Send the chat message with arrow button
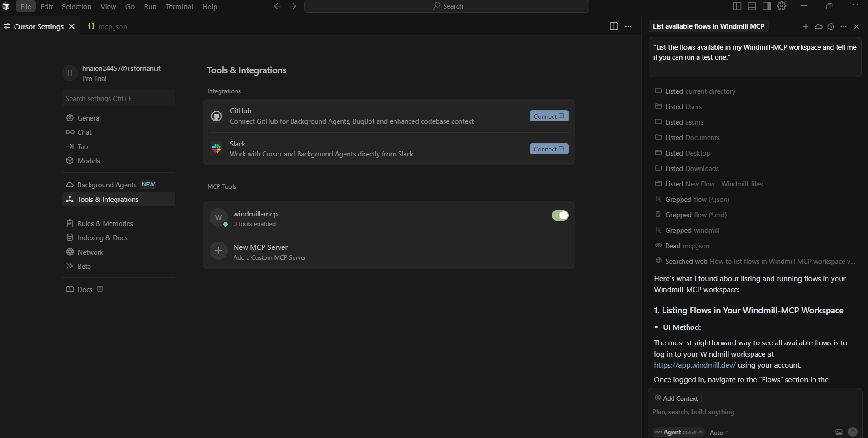The height and width of the screenshot is (438, 868). pos(853,432)
